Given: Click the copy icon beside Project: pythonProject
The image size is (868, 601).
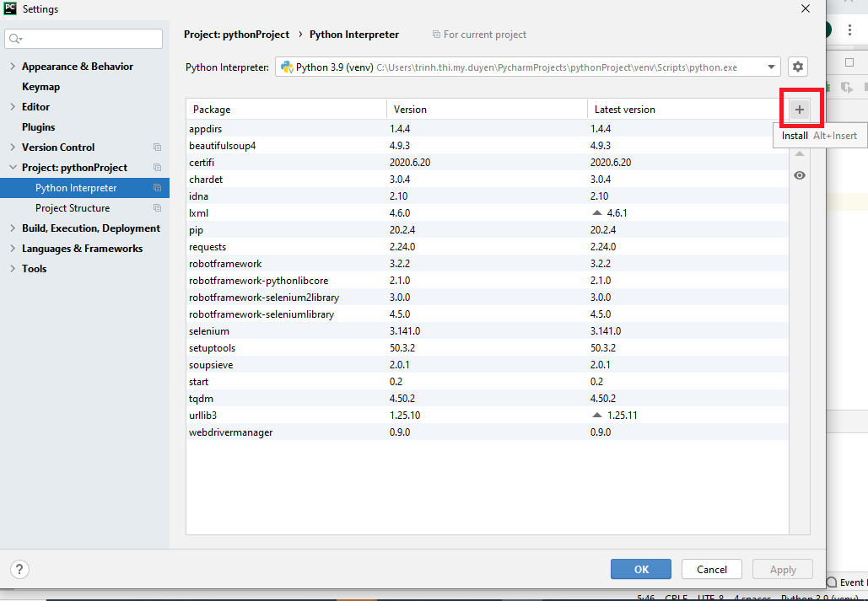Looking at the screenshot, I should [157, 168].
